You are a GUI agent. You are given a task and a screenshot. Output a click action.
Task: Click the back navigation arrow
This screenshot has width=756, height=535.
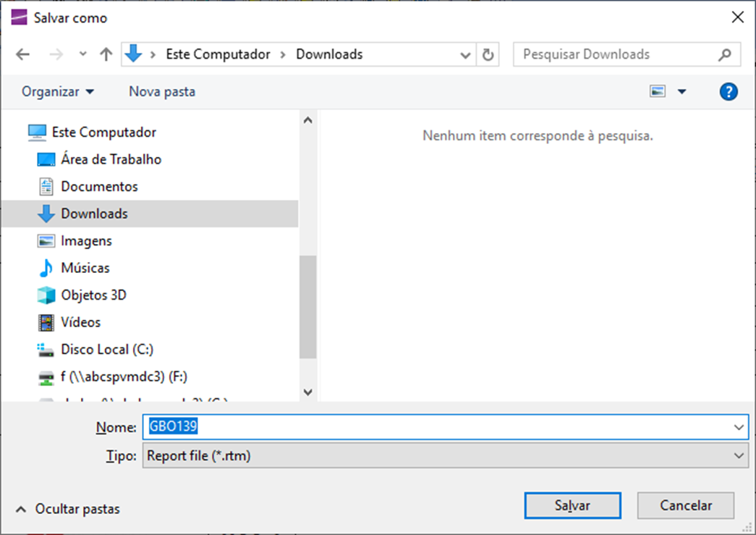point(22,55)
